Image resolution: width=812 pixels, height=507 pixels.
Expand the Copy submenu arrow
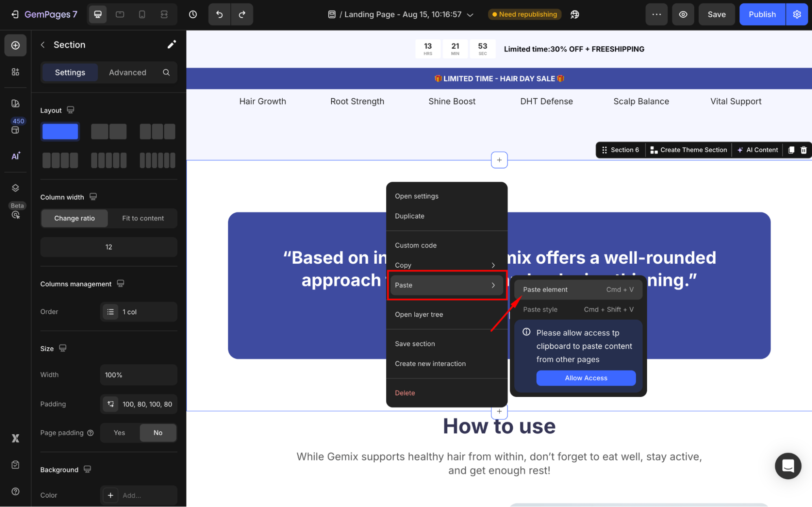[x=493, y=265]
